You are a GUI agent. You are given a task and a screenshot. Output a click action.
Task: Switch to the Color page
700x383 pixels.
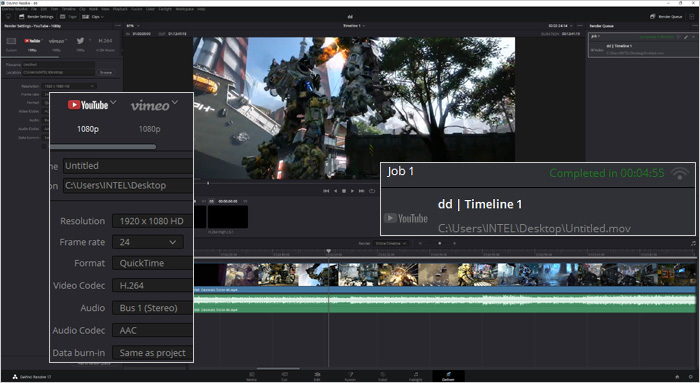(x=383, y=376)
